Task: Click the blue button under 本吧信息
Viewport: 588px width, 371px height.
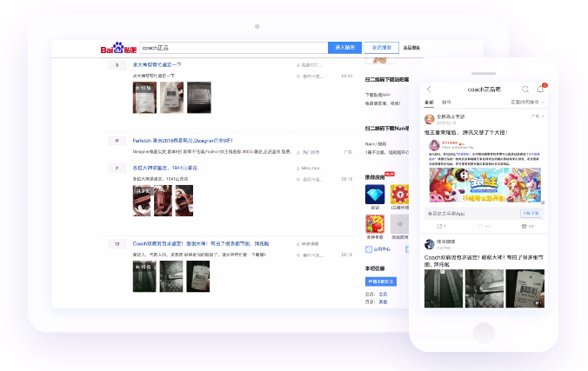Action: [x=381, y=282]
